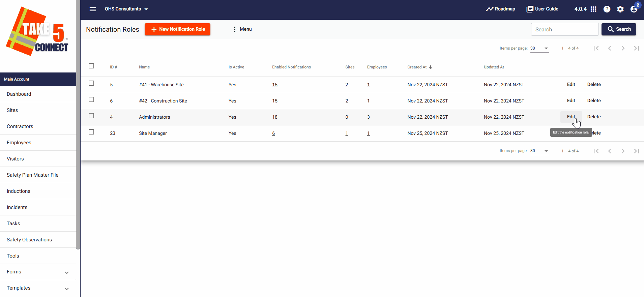Open the 3 employees link for Administrators

pyautogui.click(x=369, y=117)
